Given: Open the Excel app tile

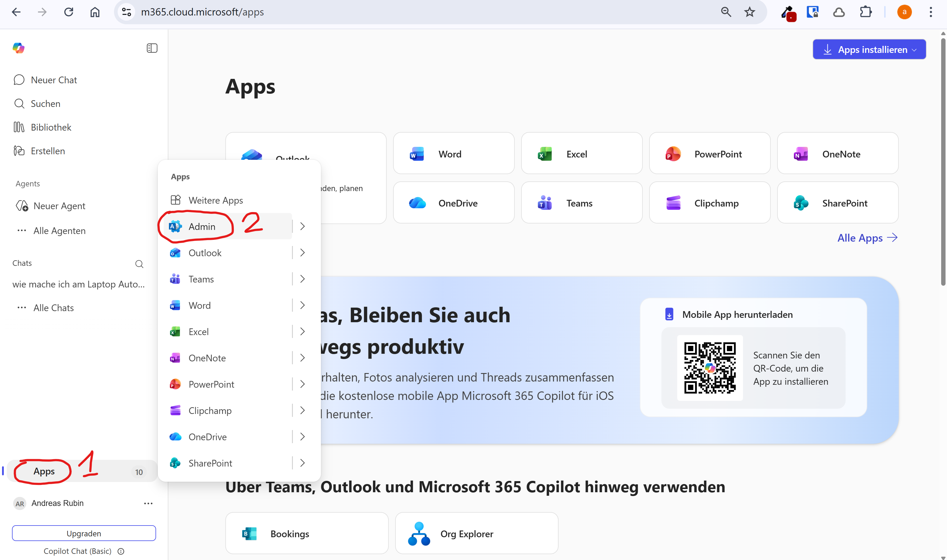Looking at the screenshot, I should tap(581, 154).
